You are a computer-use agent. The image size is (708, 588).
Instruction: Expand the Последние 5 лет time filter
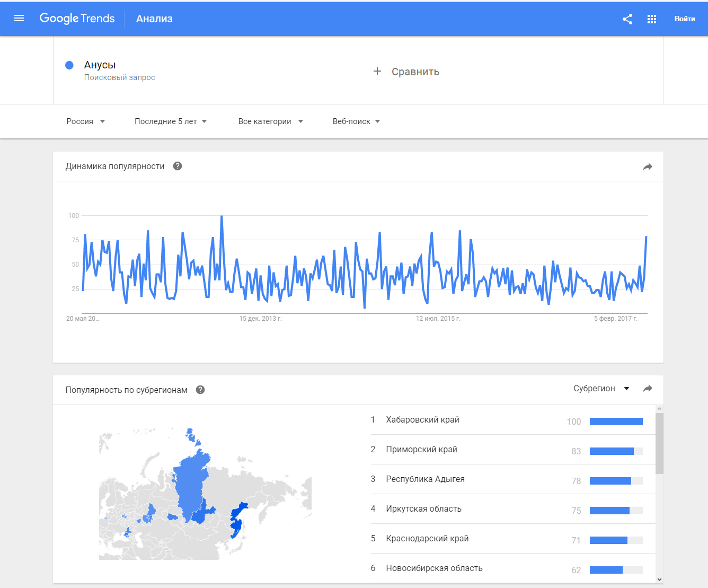point(171,121)
